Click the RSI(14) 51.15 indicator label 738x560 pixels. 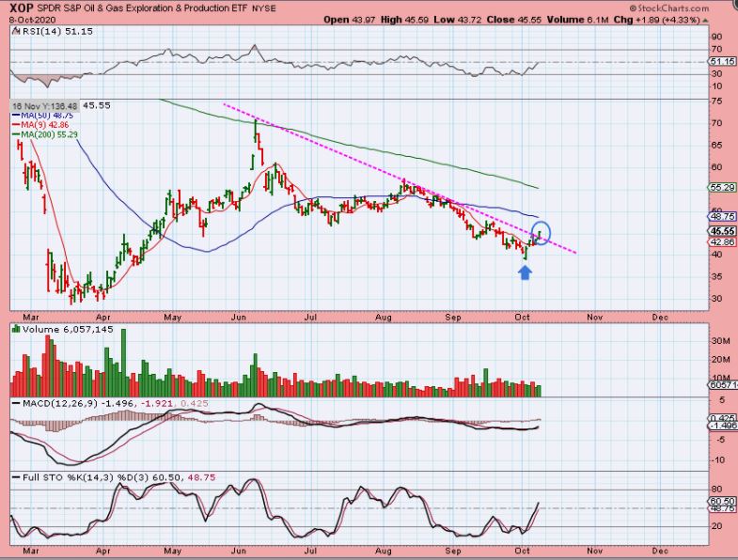[x=57, y=32]
